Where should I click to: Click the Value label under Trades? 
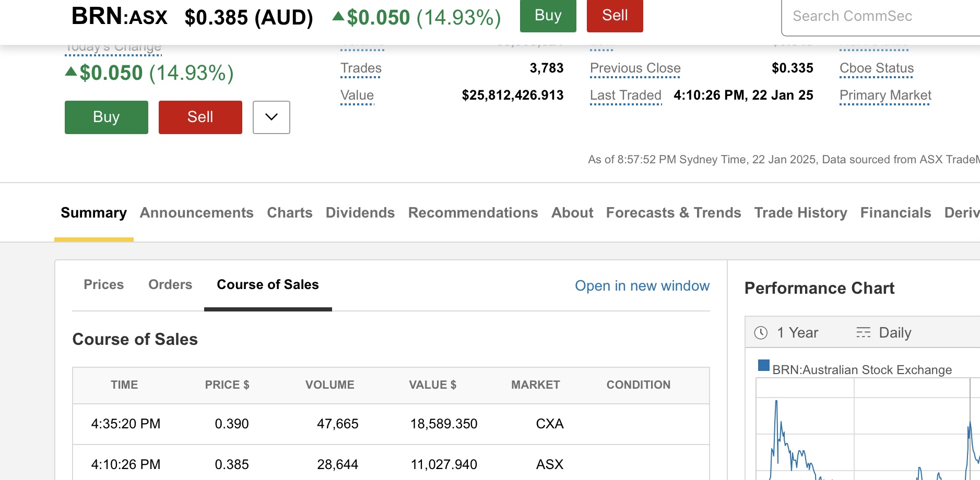(357, 95)
